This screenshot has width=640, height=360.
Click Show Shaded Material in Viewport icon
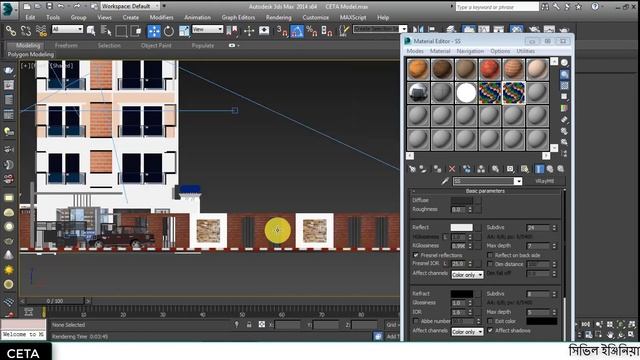(x=524, y=169)
